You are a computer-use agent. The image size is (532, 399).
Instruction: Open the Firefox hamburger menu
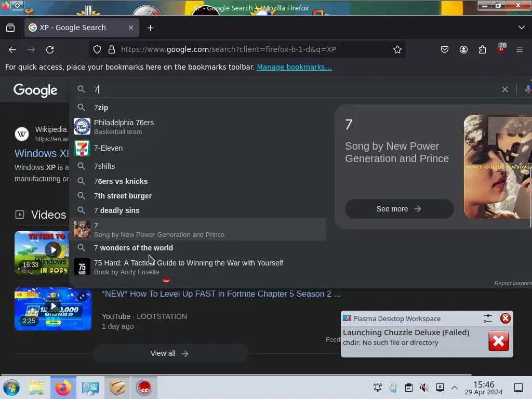520,49
